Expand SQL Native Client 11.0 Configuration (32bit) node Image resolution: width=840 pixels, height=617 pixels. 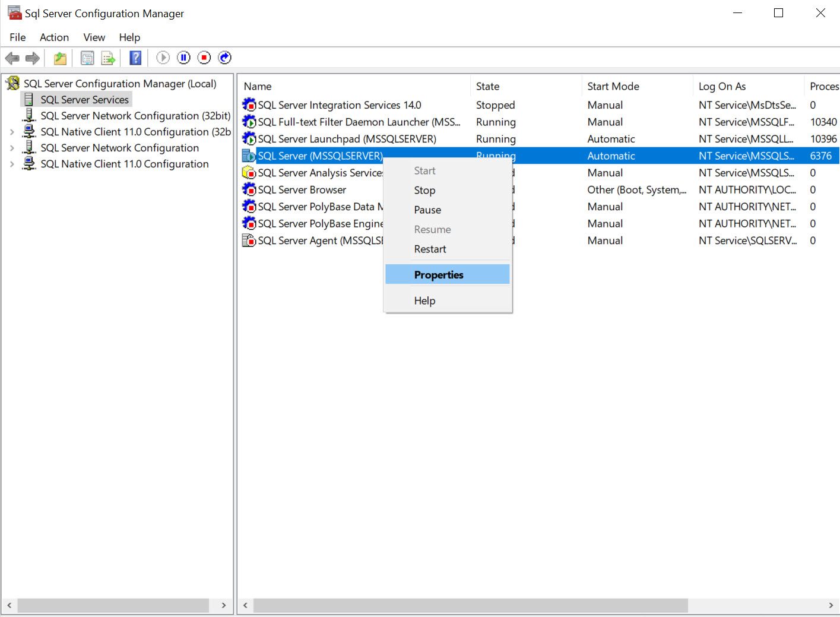tap(12, 132)
